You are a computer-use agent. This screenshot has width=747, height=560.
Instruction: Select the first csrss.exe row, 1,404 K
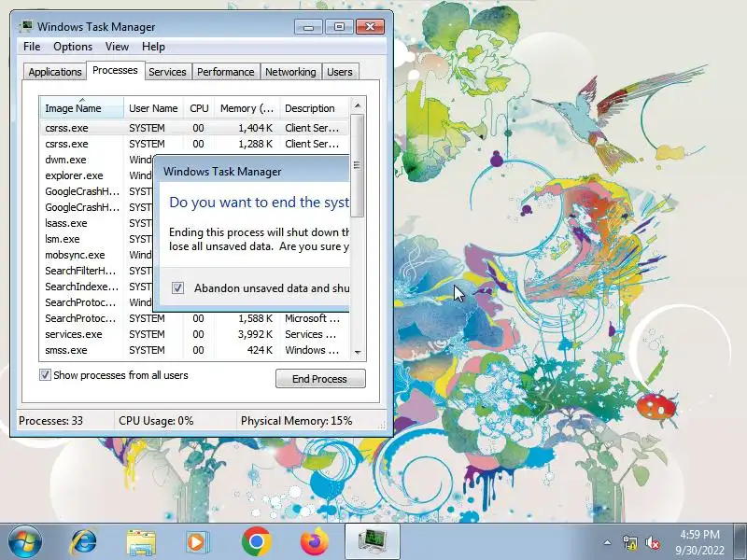194,128
